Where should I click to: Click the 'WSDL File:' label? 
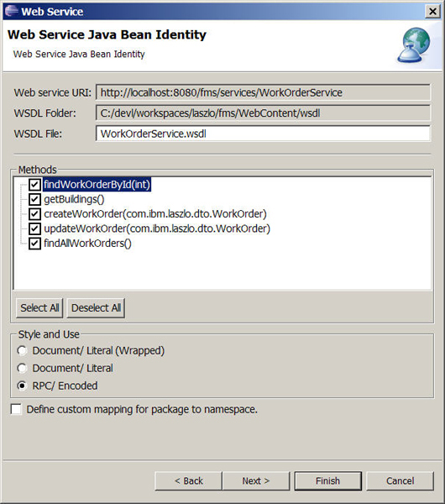38,134
